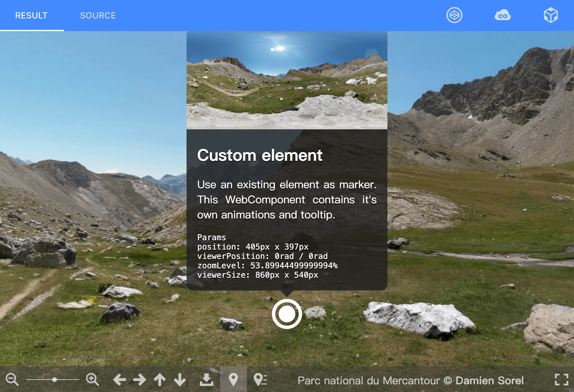Toggle the markers list panel

point(260,380)
